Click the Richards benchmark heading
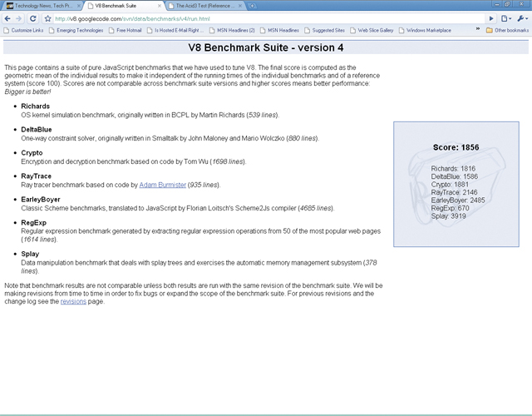 click(35, 106)
